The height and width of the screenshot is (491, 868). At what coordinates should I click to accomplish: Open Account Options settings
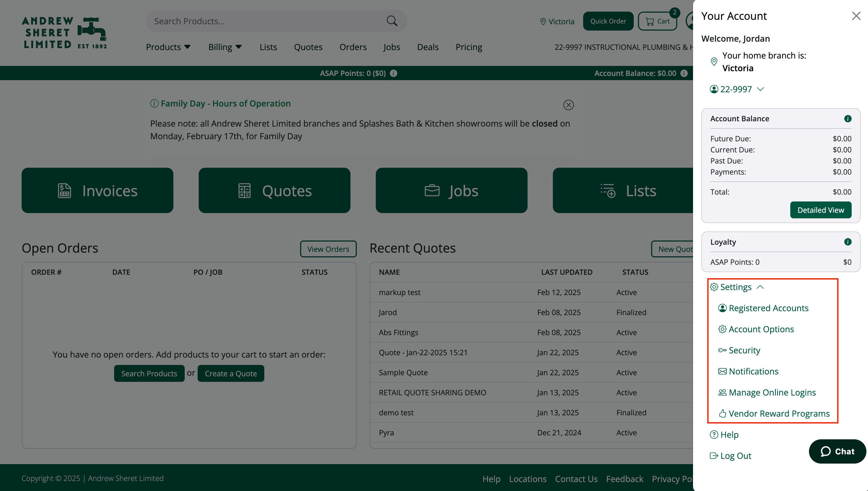click(x=756, y=329)
